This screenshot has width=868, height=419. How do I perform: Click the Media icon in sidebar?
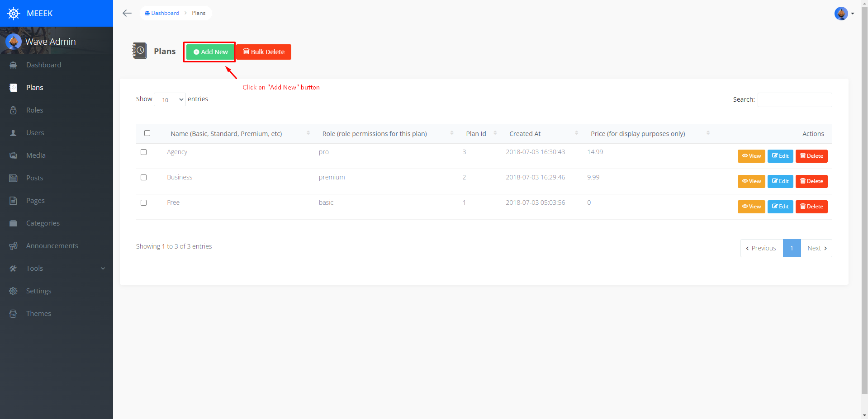[14, 155]
